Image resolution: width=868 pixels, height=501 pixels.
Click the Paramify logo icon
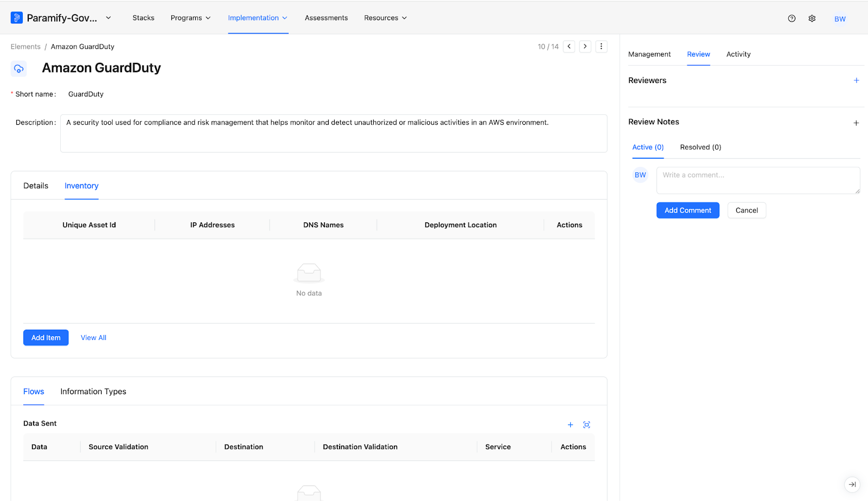pyautogui.click(x=17, y=18)
